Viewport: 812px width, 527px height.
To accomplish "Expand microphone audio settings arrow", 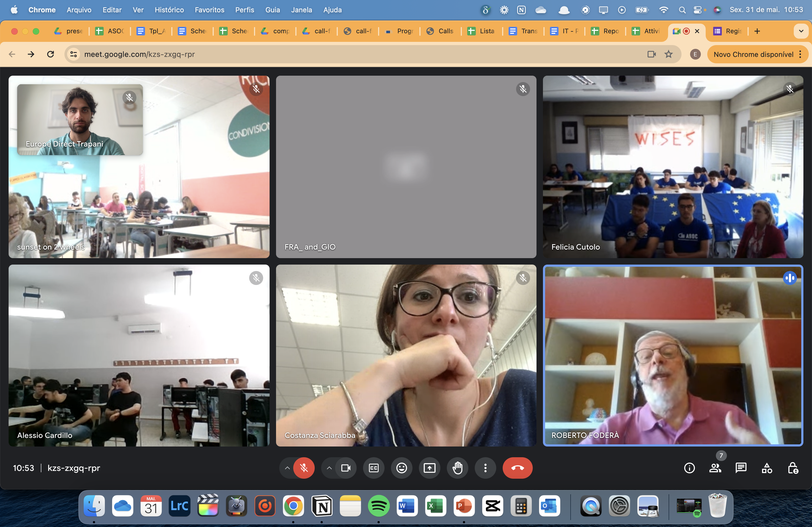I will click(x=287, y=468).
